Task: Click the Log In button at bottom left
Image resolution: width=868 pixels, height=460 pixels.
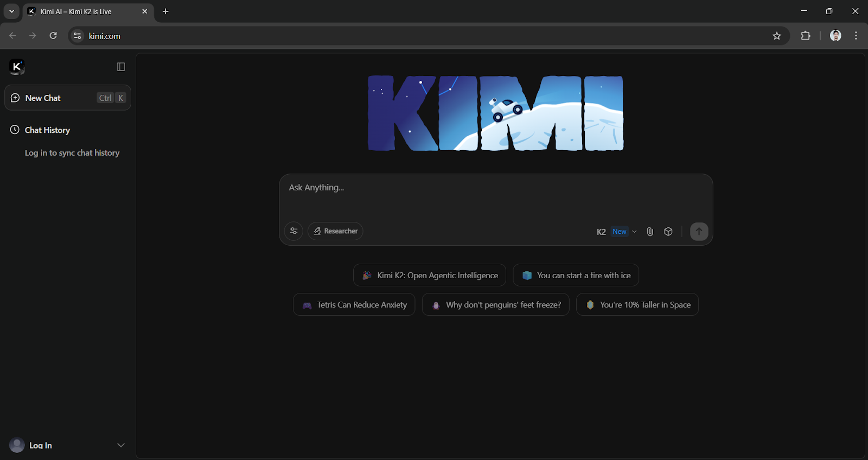Action: coord(41,445)
